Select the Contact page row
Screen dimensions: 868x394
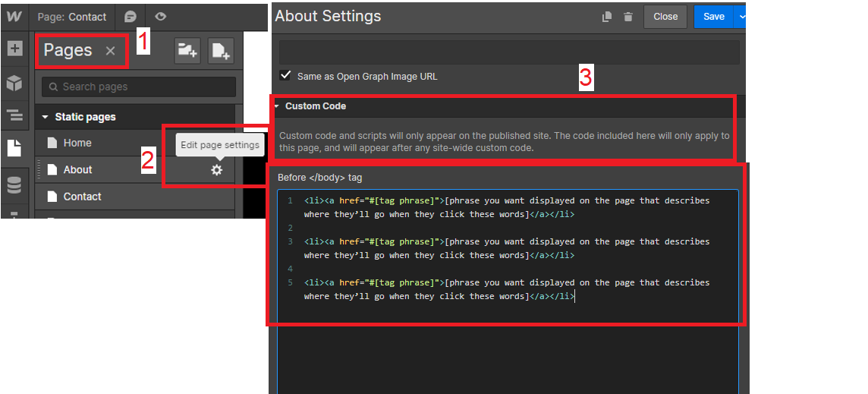point(135,197)
